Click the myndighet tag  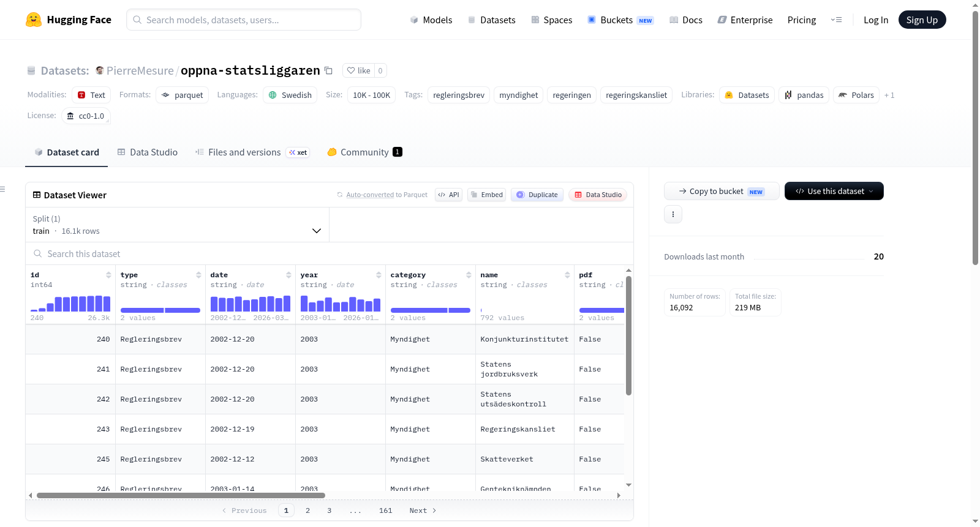[x=518, y=95]
